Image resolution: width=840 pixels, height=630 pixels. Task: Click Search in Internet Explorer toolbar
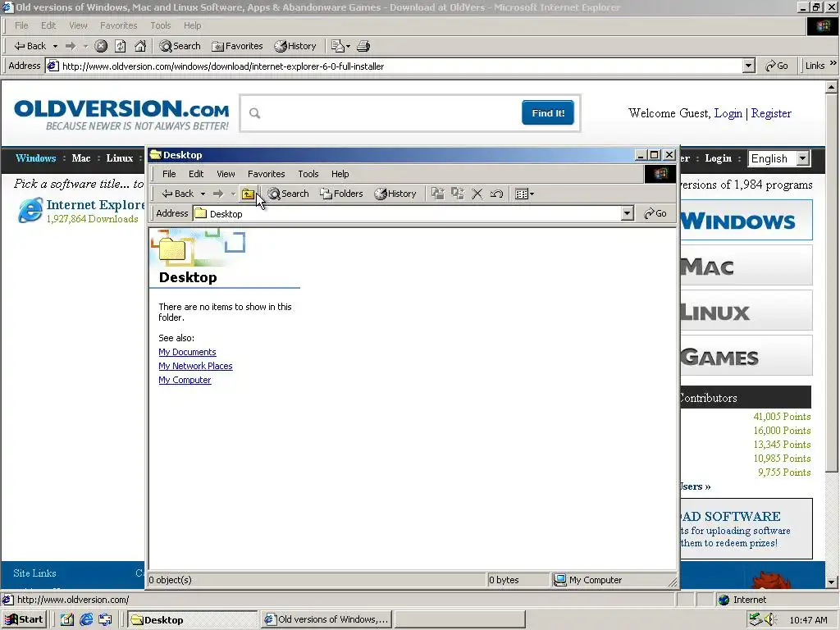click(x=180, y=46)
